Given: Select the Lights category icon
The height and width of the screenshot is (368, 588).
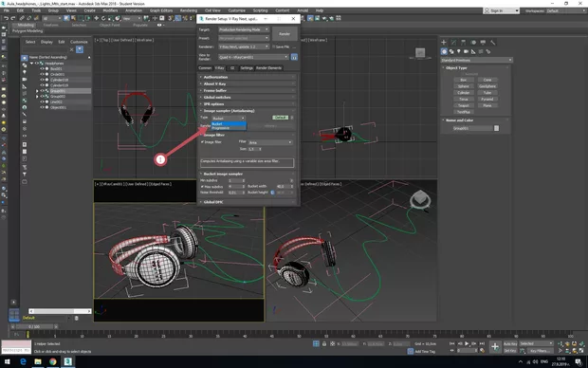Looking at the screenshot, I should (x=459, y=51).
